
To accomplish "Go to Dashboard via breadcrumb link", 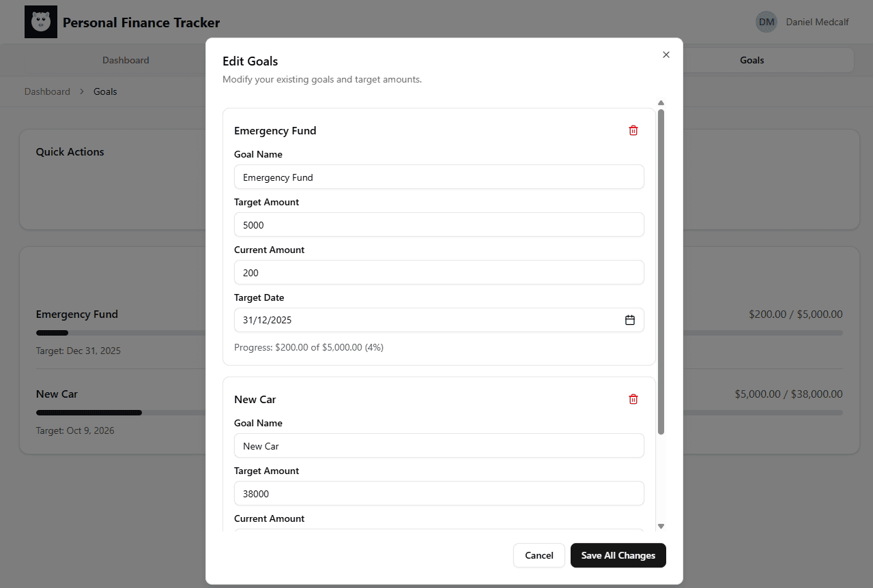I will [x=47, y=91].
